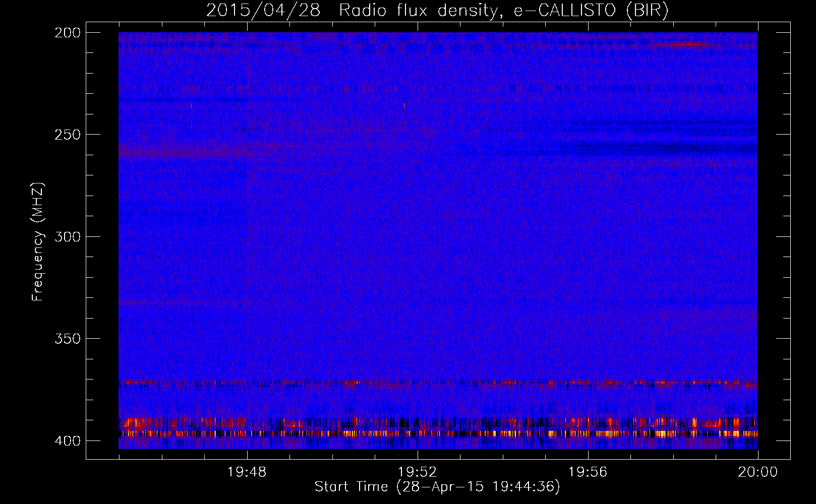Image resolution: width=816 pixels, height=504 pixels.
Task: Click the 250 frequency tick label
Action: (67, 135)
